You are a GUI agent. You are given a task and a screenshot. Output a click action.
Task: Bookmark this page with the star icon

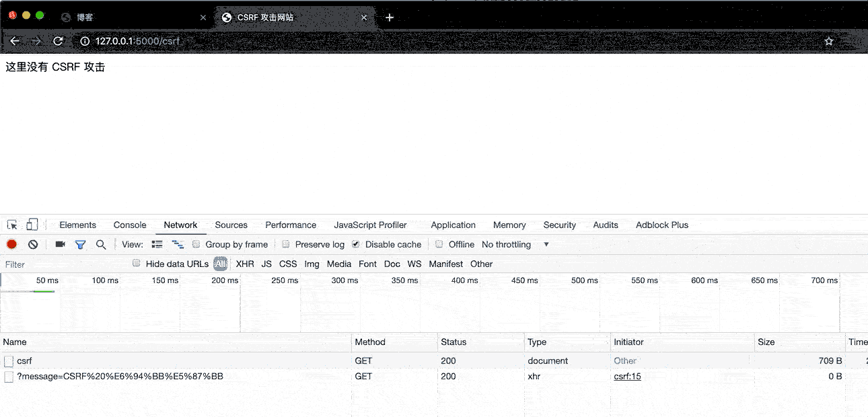[829, 41]
